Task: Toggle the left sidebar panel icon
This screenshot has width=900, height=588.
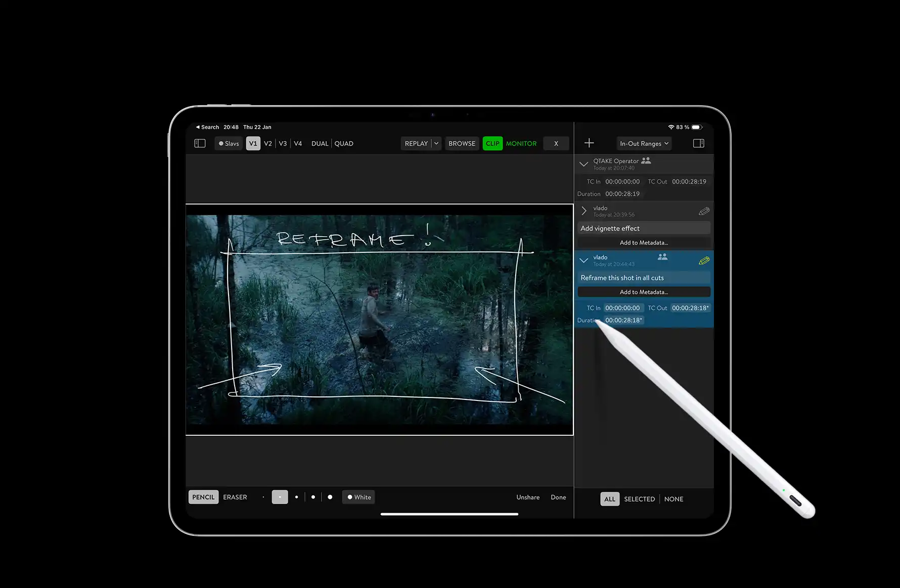Action: pos(200,144)
